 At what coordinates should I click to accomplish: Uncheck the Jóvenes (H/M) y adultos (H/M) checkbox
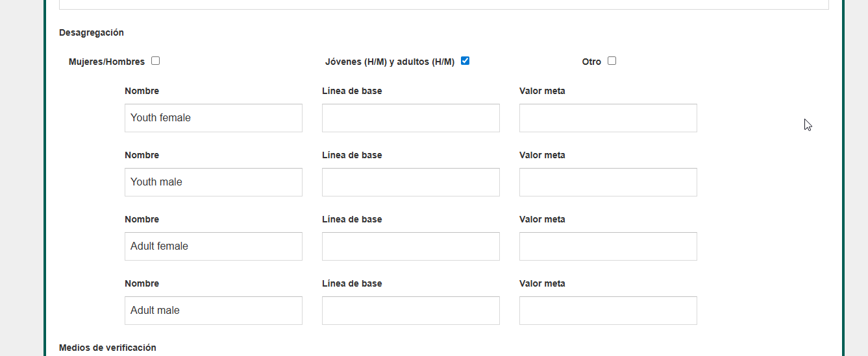click(465, 61)
